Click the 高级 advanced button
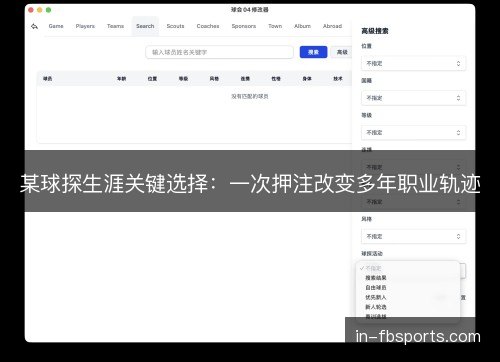The image size is (500, 362). pyautogui.click(x=342, y=52)
